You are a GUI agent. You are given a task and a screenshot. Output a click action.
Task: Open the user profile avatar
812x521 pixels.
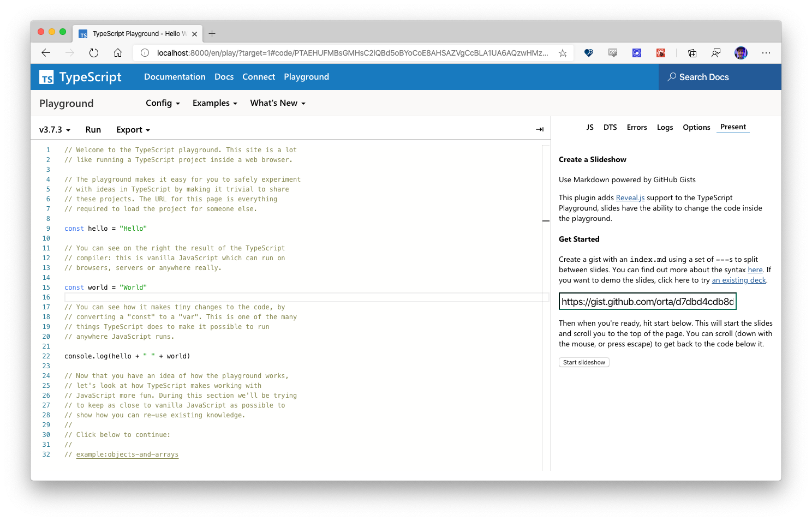pyautogui.click(x=741, y=53)
